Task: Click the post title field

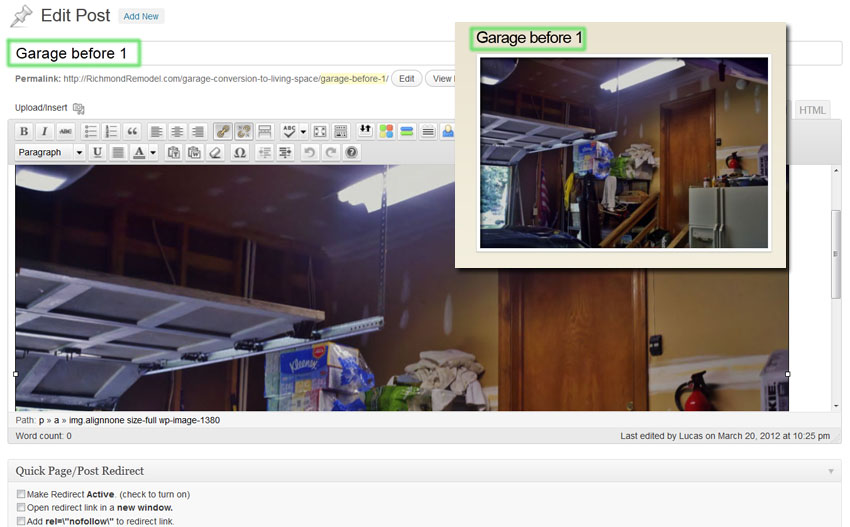Action: 300,53
